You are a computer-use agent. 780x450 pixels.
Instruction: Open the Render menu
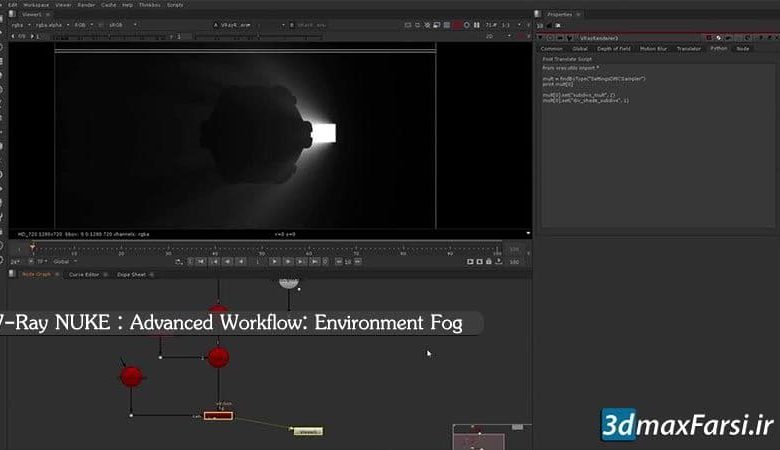pos(86,4)
